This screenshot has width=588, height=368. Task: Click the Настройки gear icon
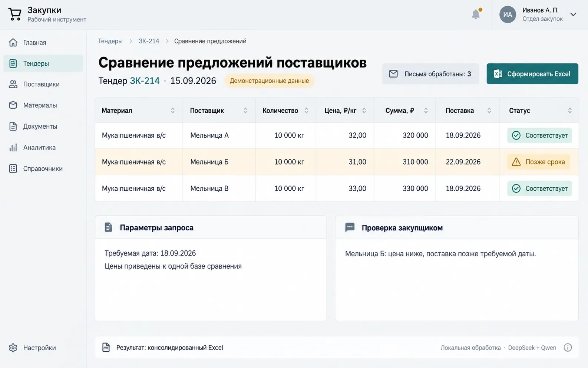coord(13,348)
